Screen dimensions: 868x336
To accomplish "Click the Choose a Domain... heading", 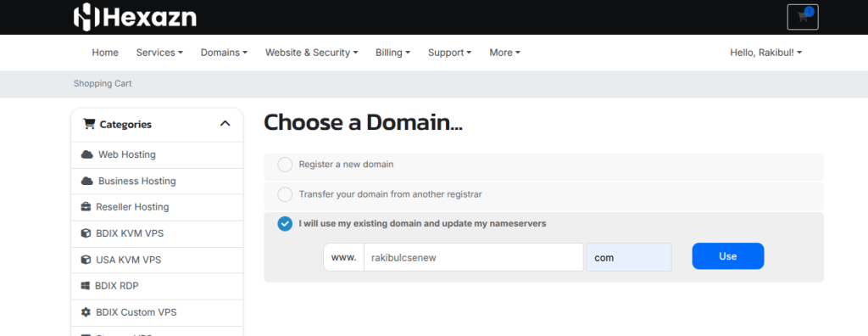I will click(x=363, y=122).
